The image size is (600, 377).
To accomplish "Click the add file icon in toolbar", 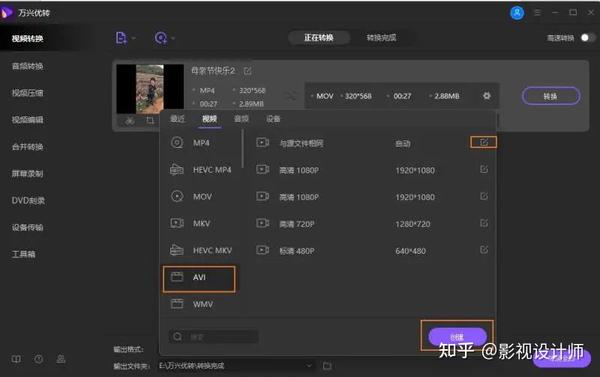I will [x=121, y=38].
